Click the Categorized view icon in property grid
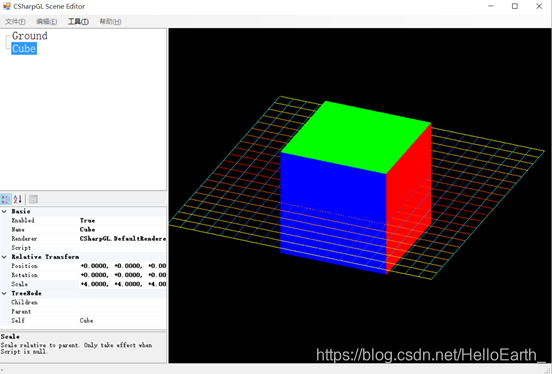Image resolution: width=556 pixels, height=374 pixels. [6, 199]
